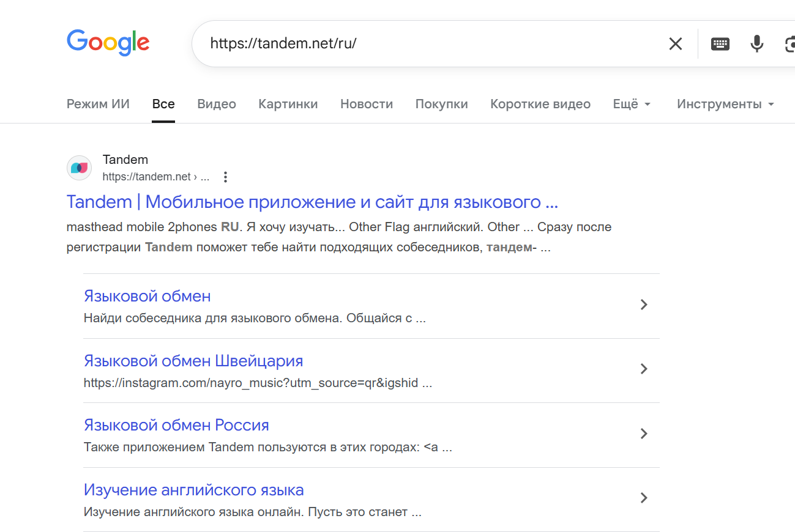Click inside the search query text field

tap(428, 43)
